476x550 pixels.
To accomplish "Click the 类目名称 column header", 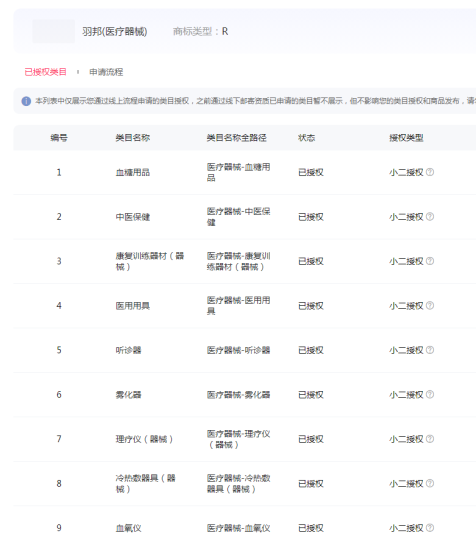I will click(133, 138).
